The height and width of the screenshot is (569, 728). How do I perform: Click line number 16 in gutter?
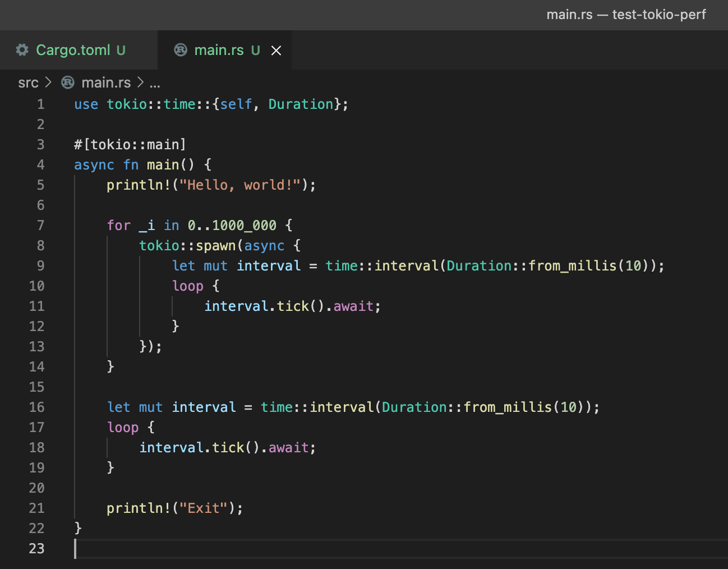36,407
